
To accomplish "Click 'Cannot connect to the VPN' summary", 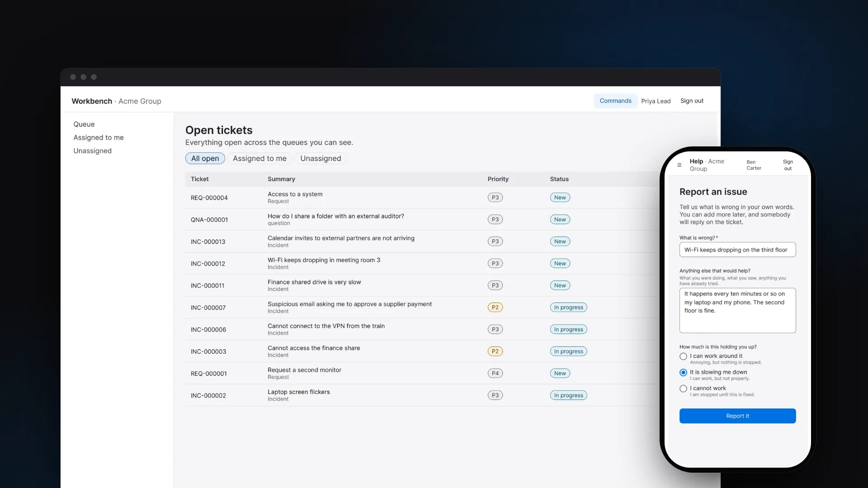I will [326, 326].
